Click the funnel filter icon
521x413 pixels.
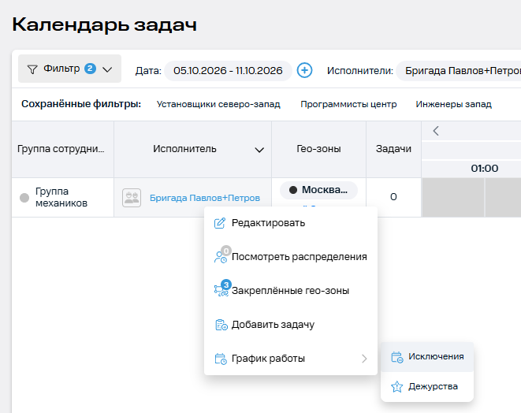point(32,69)
